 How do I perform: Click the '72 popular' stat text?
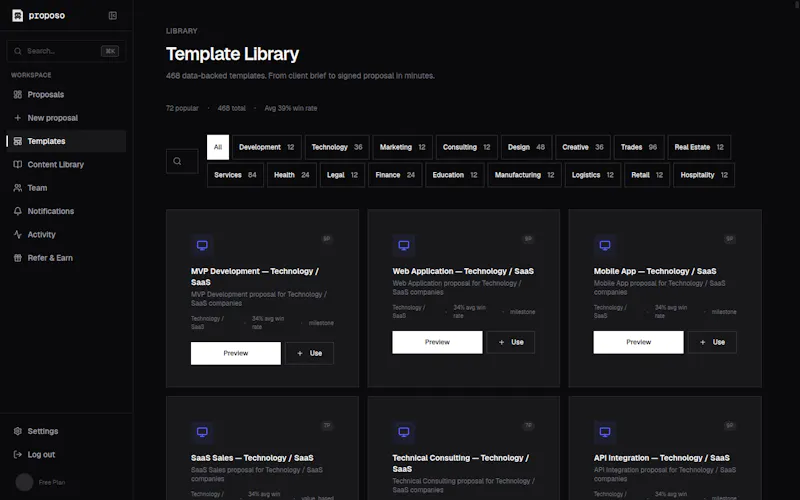click(182, 108)
